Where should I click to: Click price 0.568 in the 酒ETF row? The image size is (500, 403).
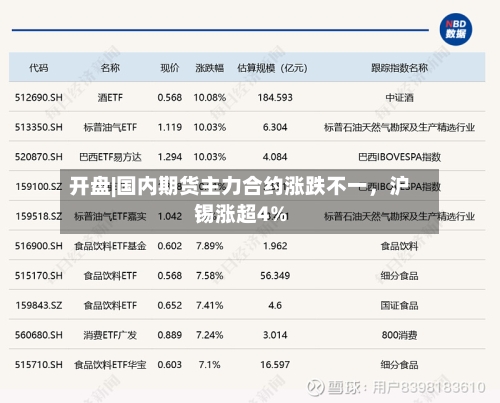pos(170,98)
